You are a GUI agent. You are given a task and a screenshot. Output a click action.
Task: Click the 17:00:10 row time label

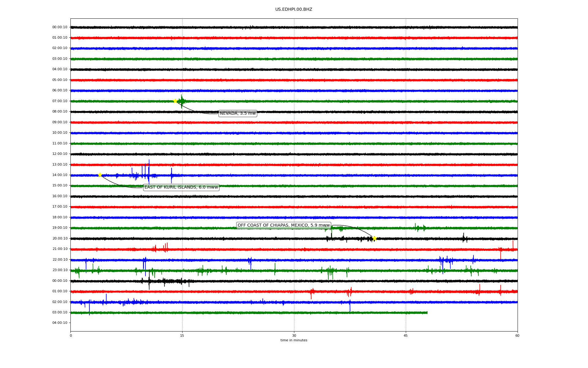coord(60,207)
